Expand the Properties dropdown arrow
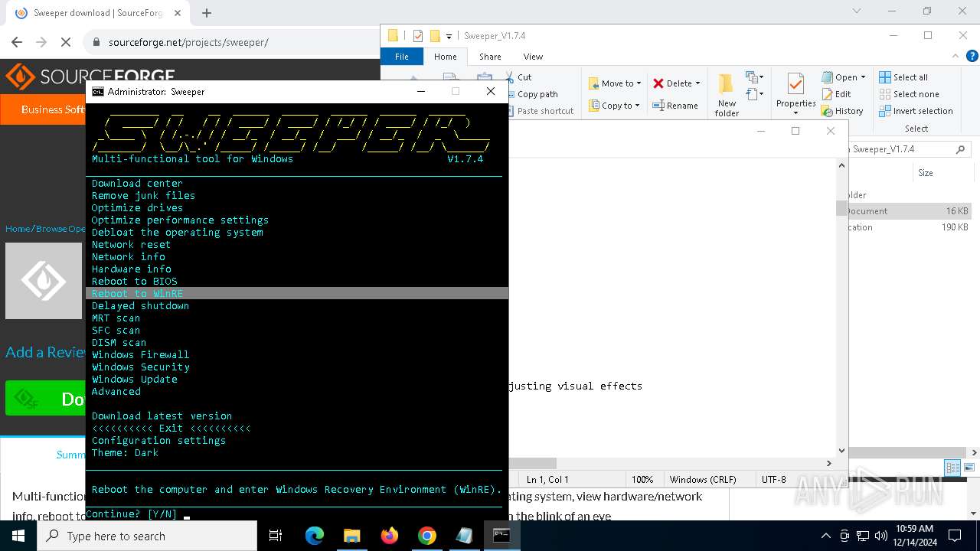The image size is (980, 551). (795, 112)
